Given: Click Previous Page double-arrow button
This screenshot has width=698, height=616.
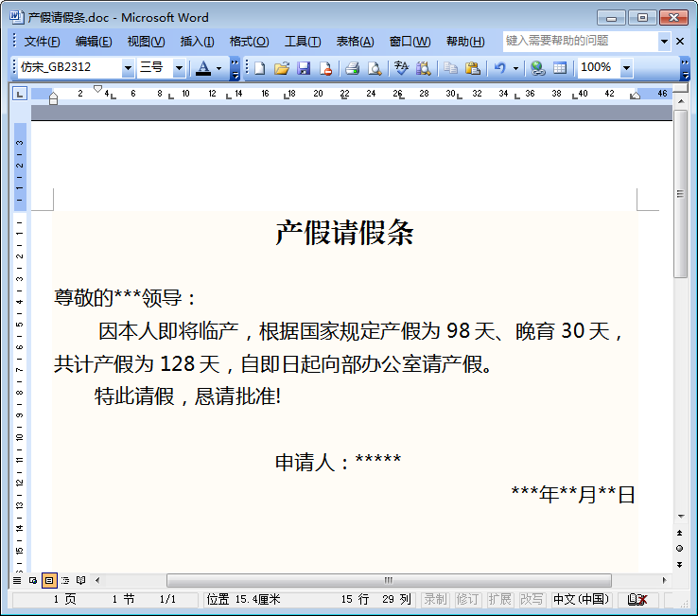Looking at the screenshot, I should point(679,533).
